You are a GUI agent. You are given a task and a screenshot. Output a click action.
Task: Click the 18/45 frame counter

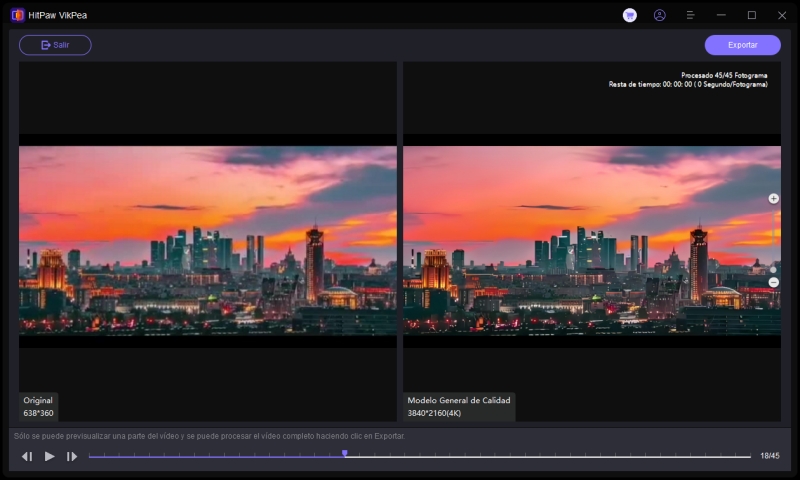pos(769,456)
